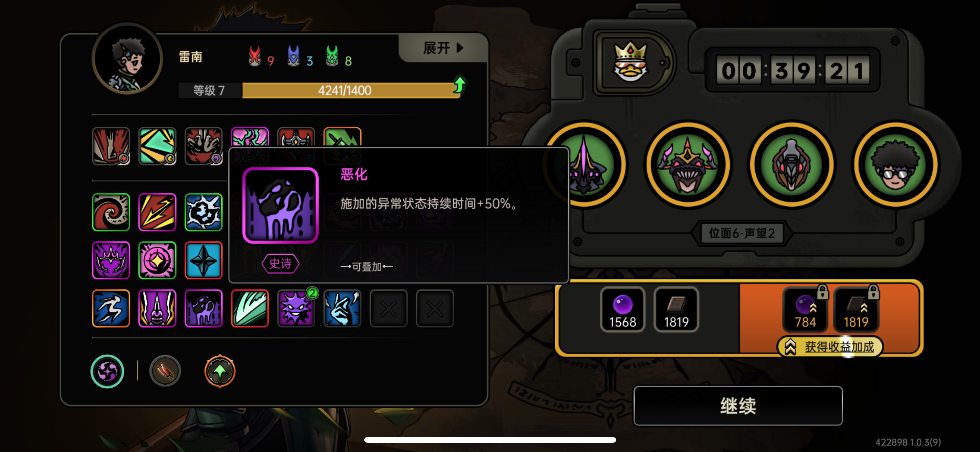
Task: Click the crowned duck rank badge
Action: pyautogui.click(x=631, y=62)
